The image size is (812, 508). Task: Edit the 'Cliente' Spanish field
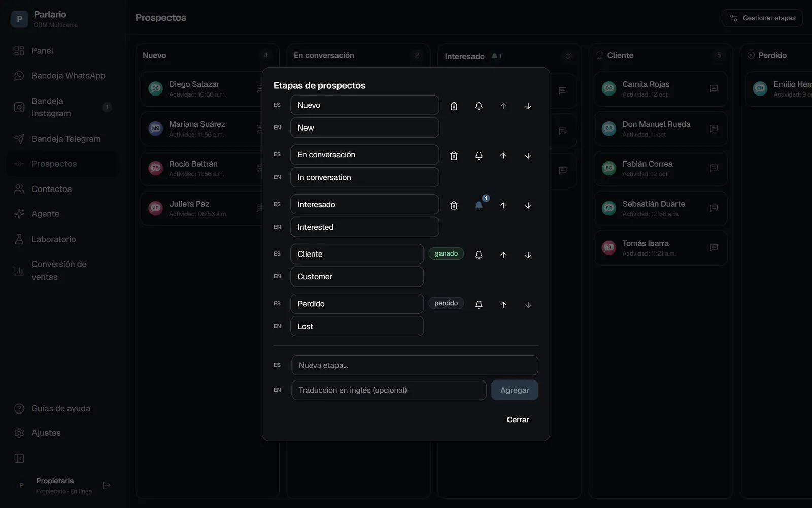(357, 254)
